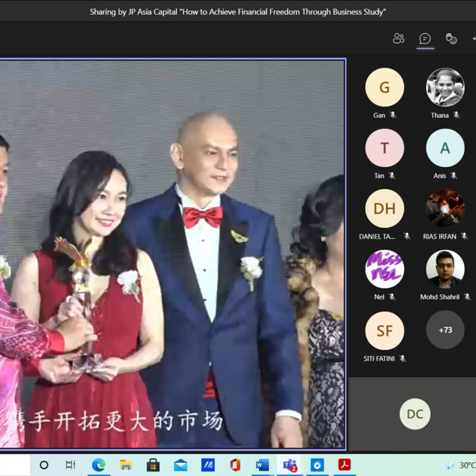Image resolution: width=476 pixels, height=476 pixels.
Task: Click the muted mic icon beside Anis
Action: click(454, 176)
